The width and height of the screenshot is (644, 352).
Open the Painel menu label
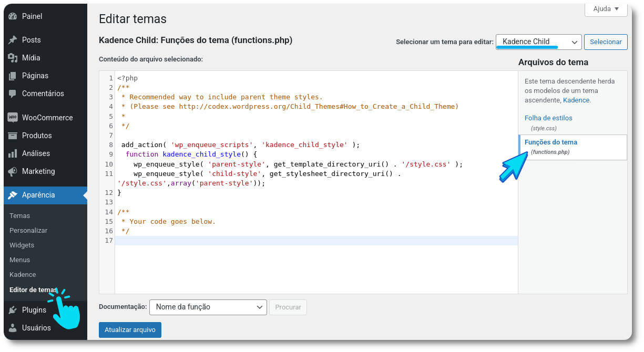tap(32, 16)
